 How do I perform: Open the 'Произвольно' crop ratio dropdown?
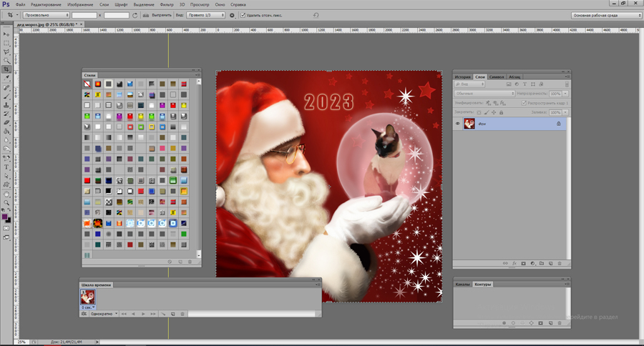pos(46,15)
